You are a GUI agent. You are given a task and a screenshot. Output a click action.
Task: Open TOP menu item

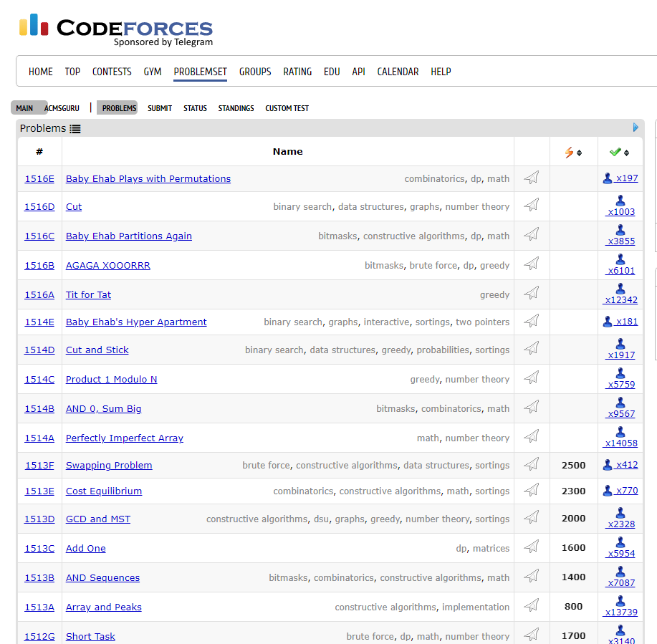[x=72, y=72]
